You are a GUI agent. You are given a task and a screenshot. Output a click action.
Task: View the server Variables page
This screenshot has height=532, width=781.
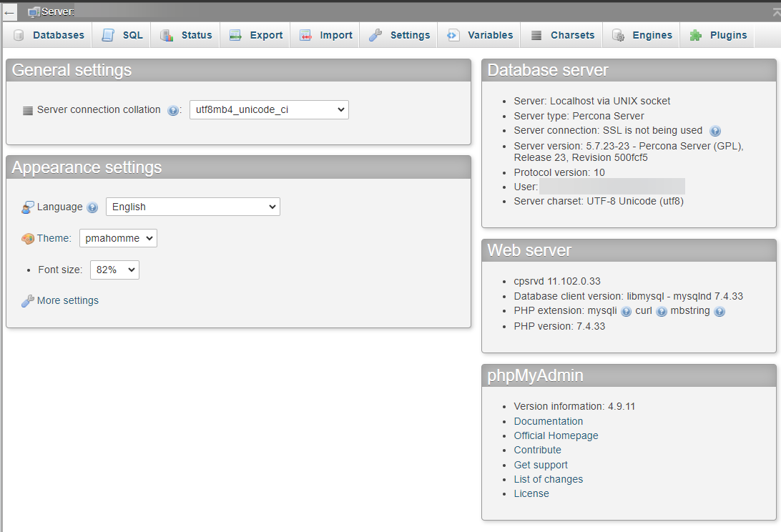pyautogui.click(x=488, y=34)
